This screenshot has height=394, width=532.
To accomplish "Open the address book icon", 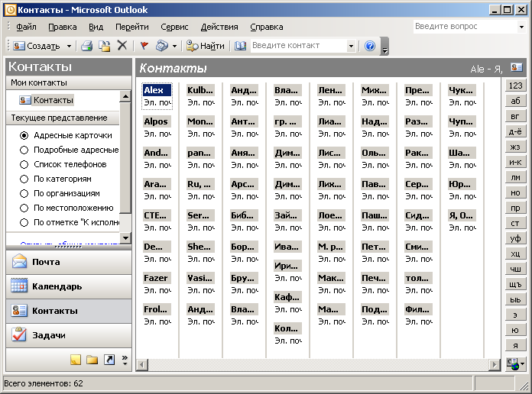I will (240, 46).
